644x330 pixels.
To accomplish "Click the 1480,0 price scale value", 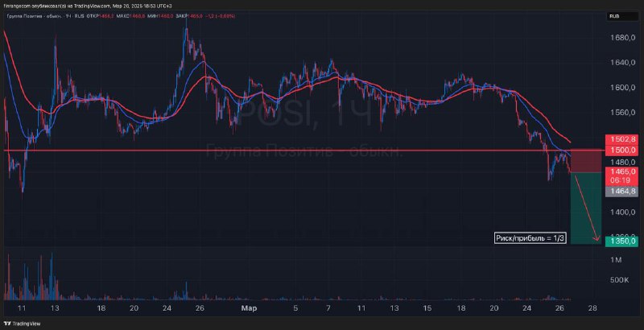I will [x=622, y=162].
